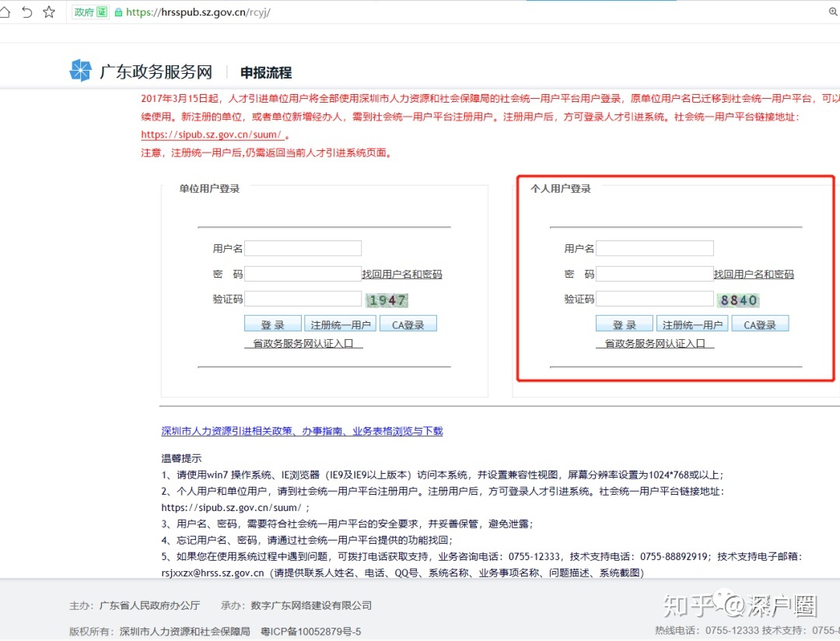Screen dimensions: 840x641
Task: Click the browser undo/back arrow icon
Action: pyautogui.click(x=26, y=12)
